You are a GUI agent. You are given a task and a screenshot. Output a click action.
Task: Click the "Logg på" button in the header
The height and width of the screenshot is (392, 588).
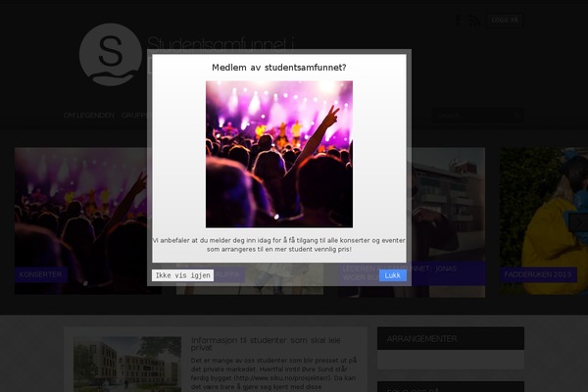[x=505, y=21]
